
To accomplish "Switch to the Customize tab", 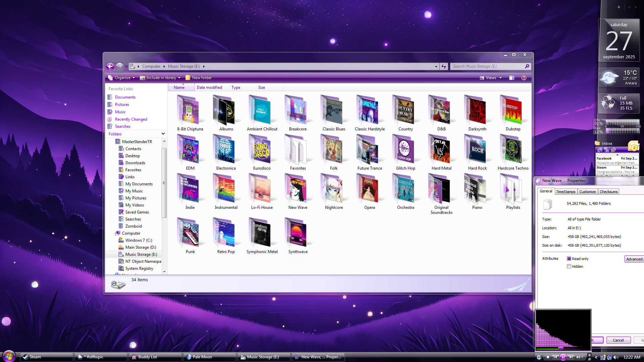I will coord(587,192).
